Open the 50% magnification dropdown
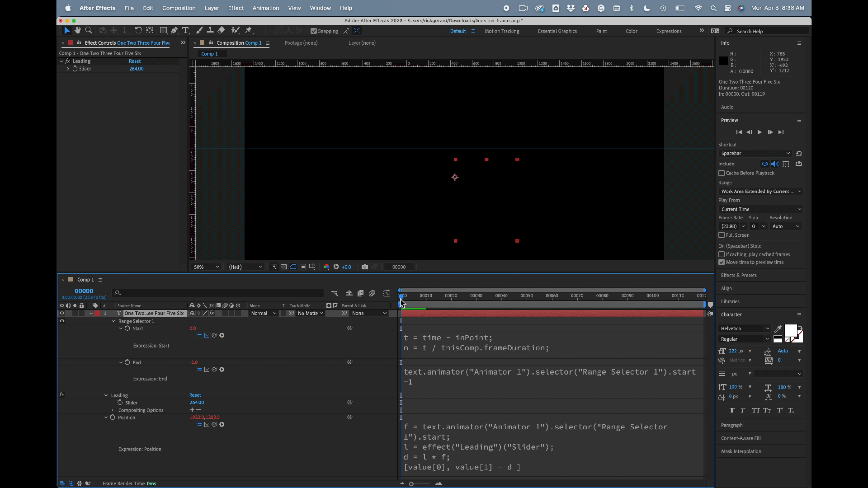The image size is (868, 488). coord(206,267)
